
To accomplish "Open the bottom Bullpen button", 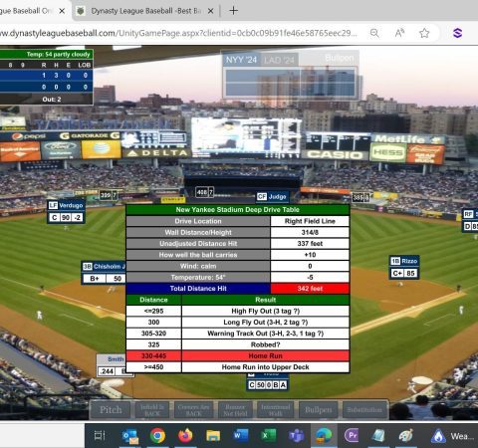I will pyautogui.click(x=318, y=410).
